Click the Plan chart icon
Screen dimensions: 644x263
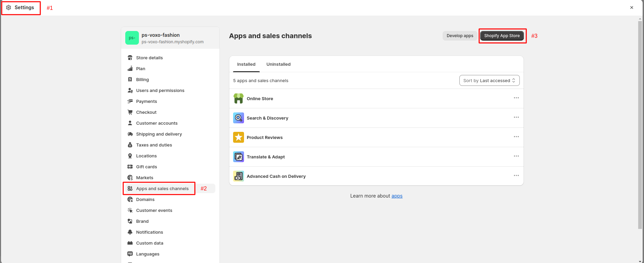coord(130,68)
